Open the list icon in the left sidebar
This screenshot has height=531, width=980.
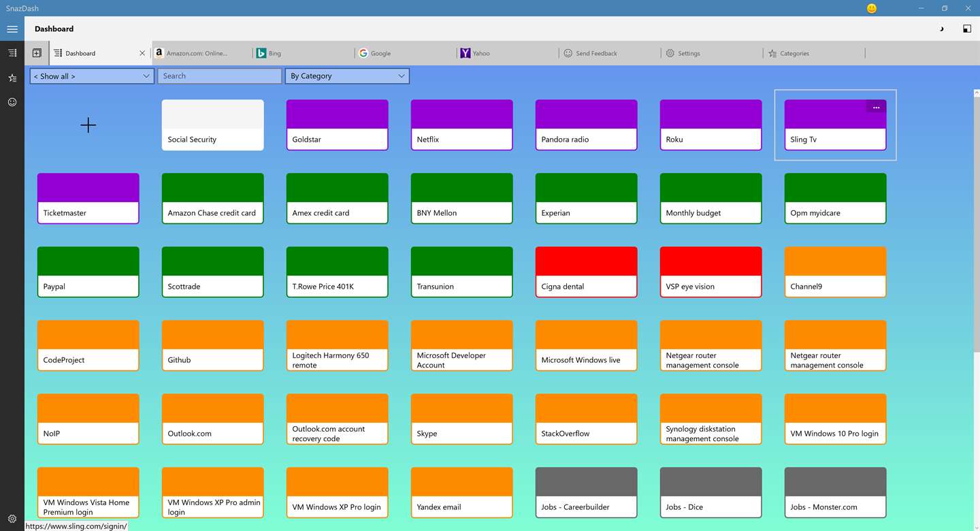tap(12, 53)
